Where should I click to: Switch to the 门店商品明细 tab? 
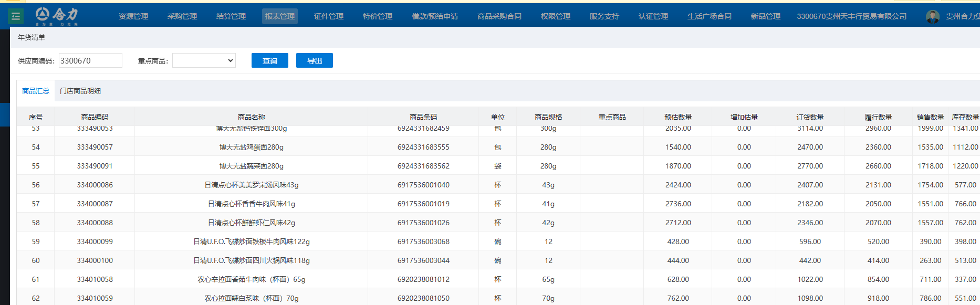pos(80,91)
